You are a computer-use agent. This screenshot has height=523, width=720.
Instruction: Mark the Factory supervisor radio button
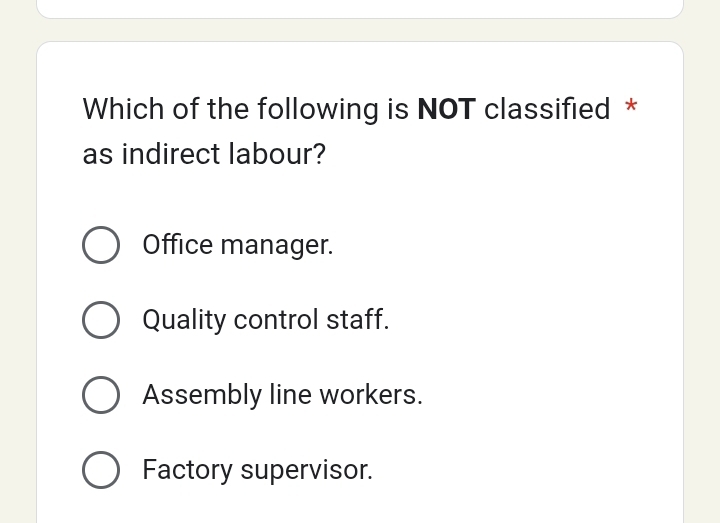pyautogui.click(x=101, y=470)
